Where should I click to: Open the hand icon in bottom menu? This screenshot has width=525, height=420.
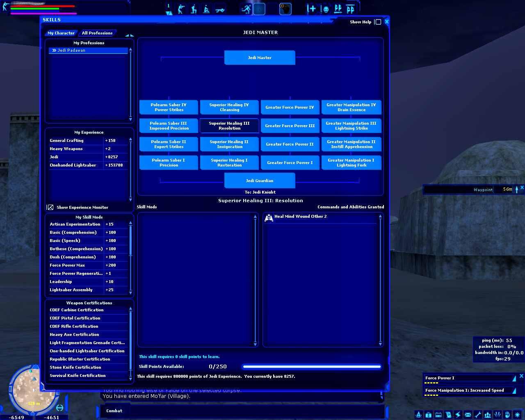[x=507, y=415]
